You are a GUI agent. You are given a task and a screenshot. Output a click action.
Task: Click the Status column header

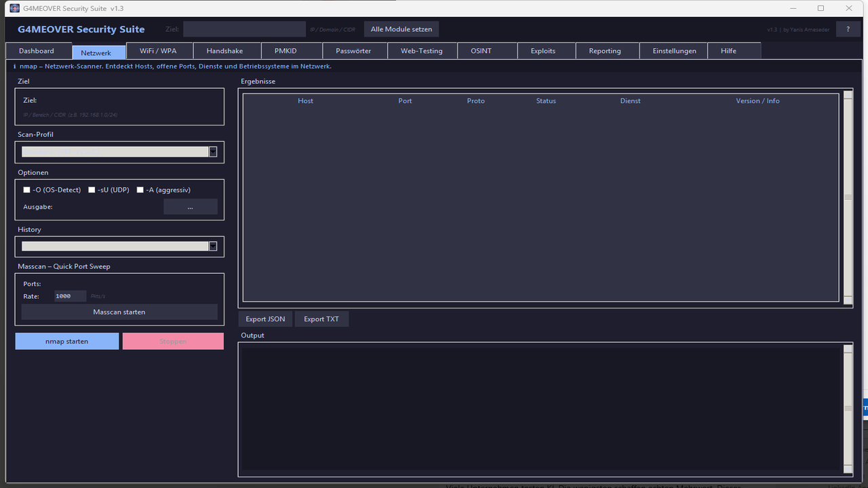click(x=546, y=101)
